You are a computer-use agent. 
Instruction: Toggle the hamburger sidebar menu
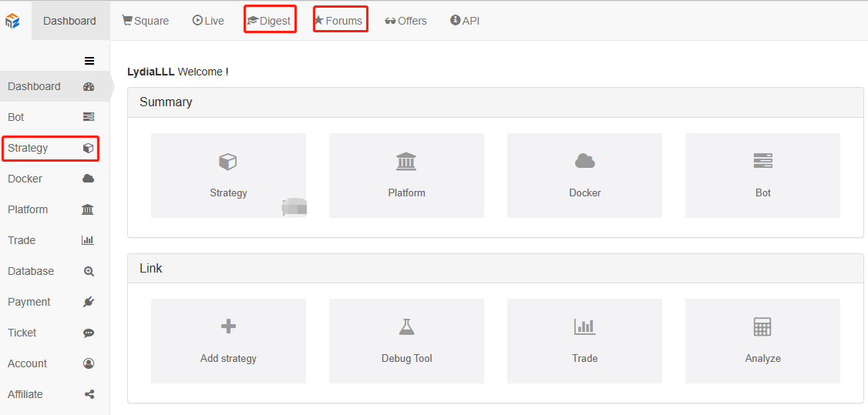[x=89, y=61]
